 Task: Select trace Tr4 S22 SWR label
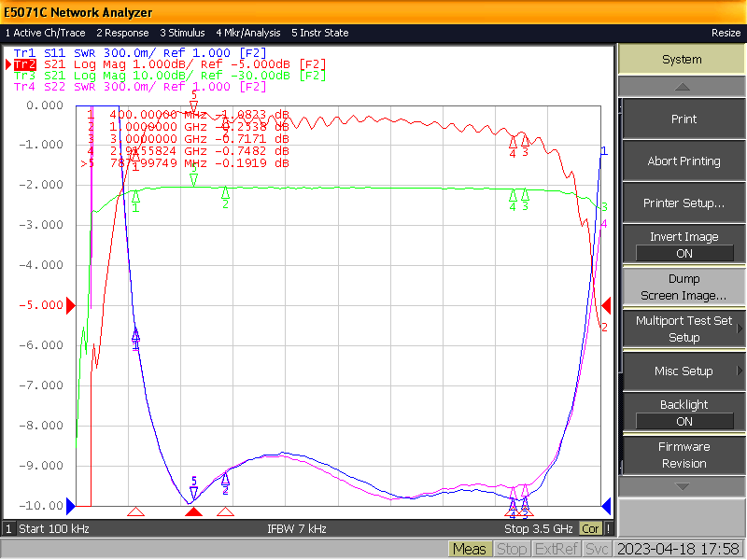[x=139, y=87]
